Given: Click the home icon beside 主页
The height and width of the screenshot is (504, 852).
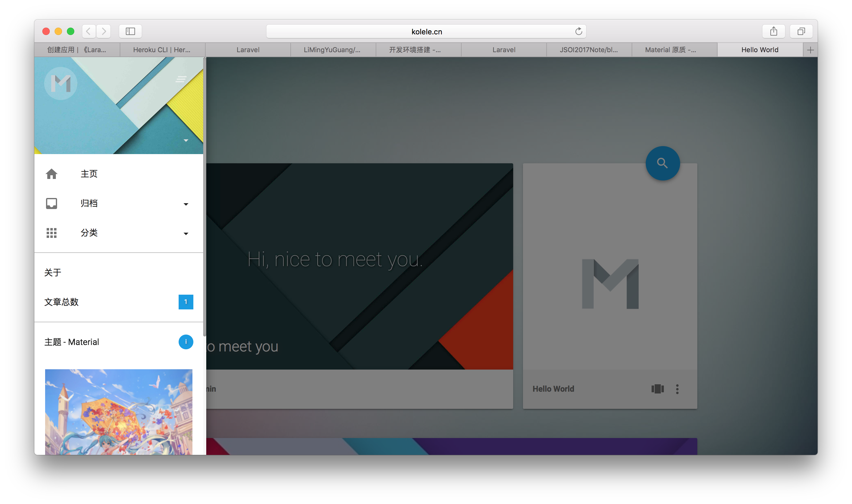Looking at the screenshot, I should [x=52, y=174].
